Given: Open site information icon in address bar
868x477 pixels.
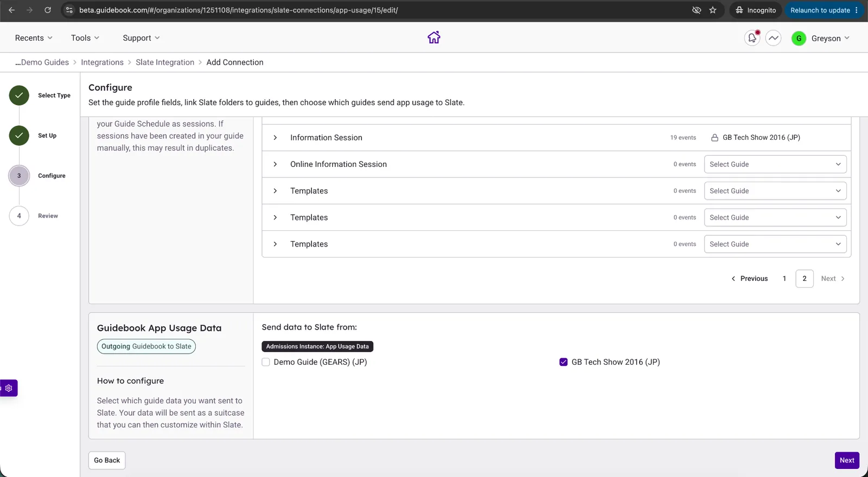Looking at the screenshot, I should coord(69,10).
